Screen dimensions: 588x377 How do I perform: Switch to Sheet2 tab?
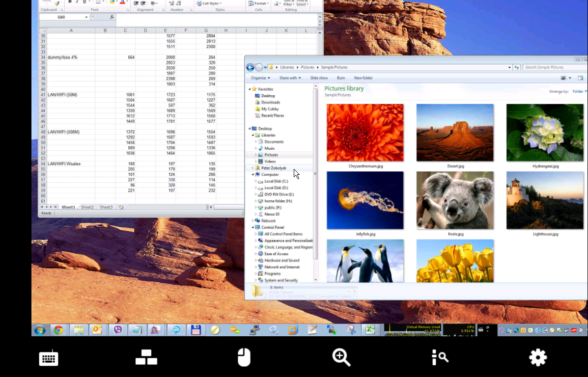(87, 207)
